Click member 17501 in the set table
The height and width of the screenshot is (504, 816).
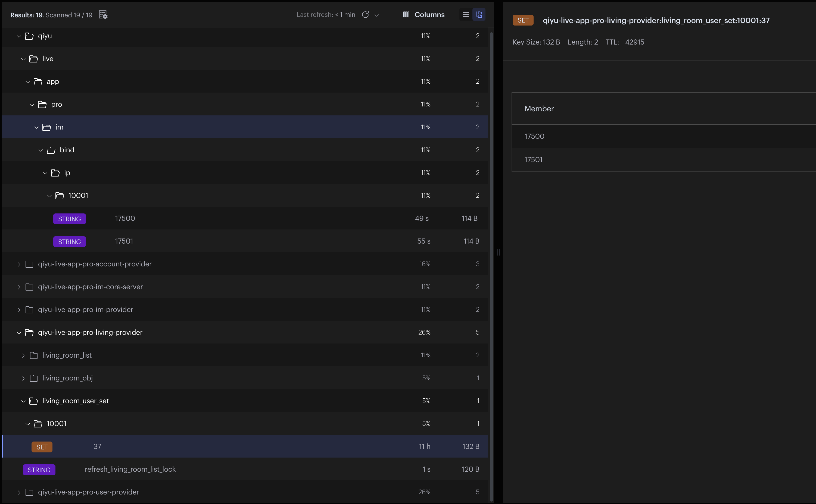point(533,160)
